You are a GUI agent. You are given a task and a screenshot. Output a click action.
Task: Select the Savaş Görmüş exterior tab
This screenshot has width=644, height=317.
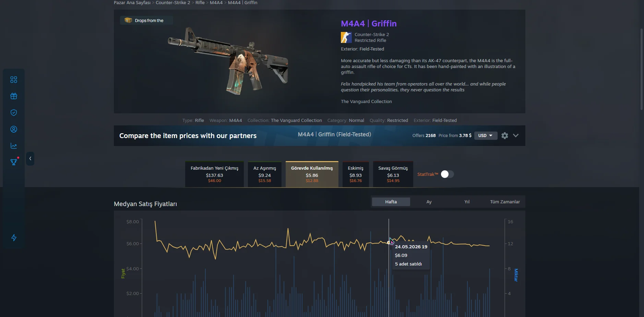(393, 174)
